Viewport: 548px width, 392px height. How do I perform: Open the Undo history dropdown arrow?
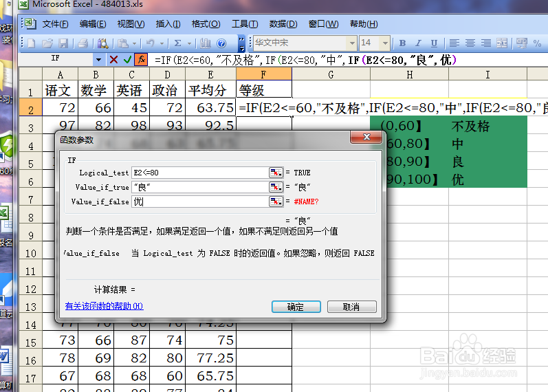162,44
